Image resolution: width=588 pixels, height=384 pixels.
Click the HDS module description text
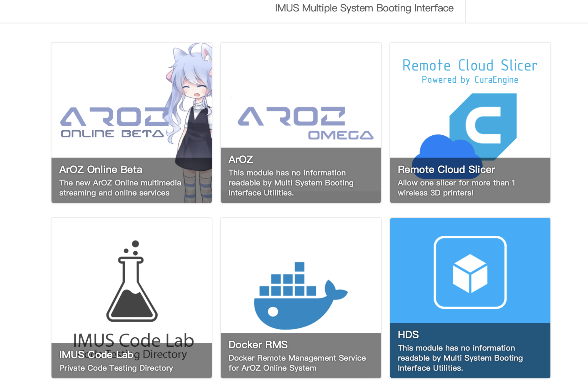click(460, 358)
